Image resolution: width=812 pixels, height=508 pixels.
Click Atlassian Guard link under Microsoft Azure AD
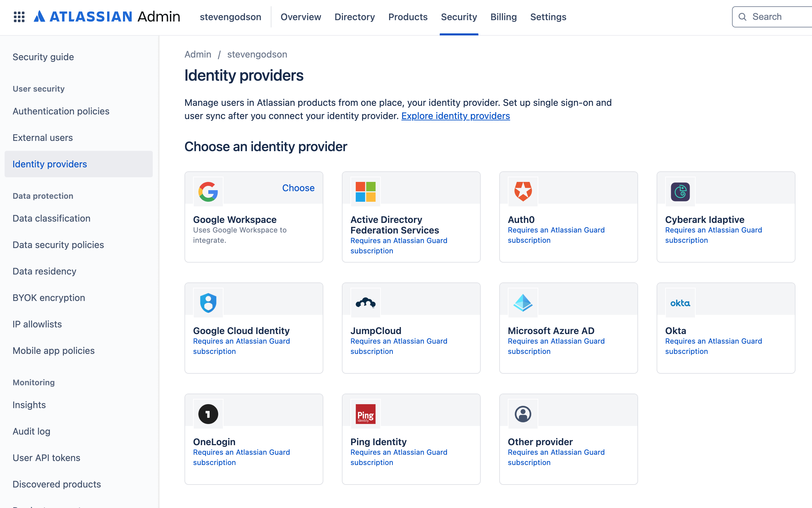(x=556, y=346)
